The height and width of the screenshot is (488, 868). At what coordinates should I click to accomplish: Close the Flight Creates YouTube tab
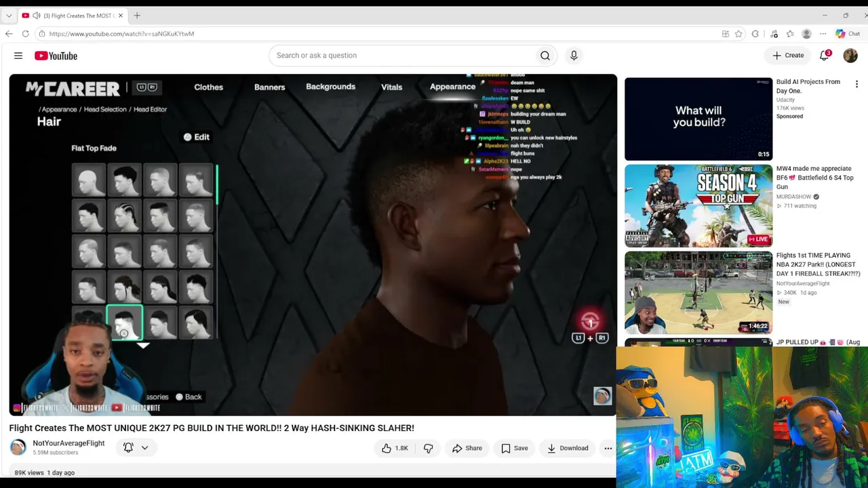(120, 16)
